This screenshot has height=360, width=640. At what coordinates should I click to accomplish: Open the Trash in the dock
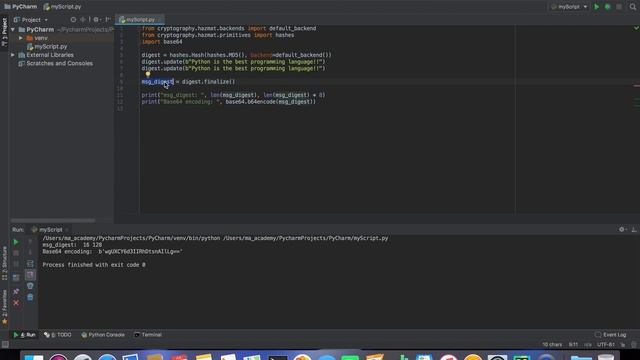tap(606, 358)
